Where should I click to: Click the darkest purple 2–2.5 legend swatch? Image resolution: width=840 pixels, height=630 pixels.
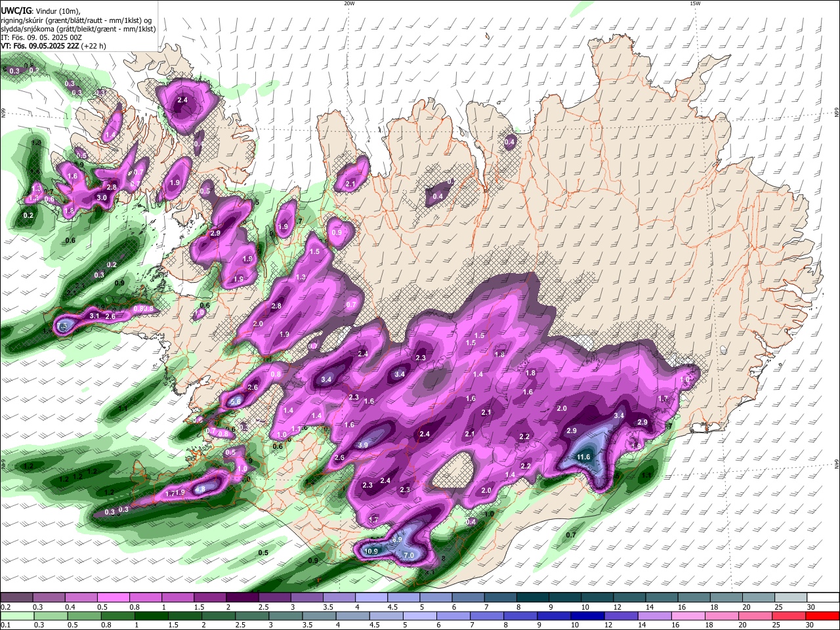click(x=241, y=598)
